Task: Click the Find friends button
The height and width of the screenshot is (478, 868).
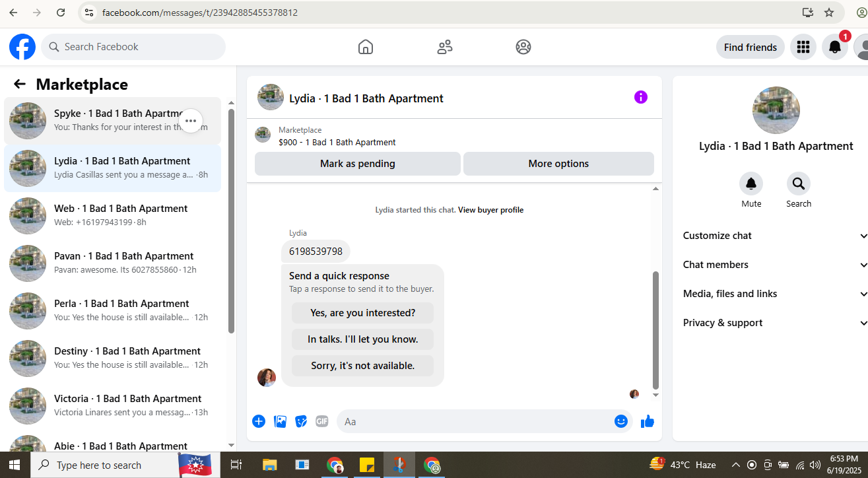Action: 751,47
